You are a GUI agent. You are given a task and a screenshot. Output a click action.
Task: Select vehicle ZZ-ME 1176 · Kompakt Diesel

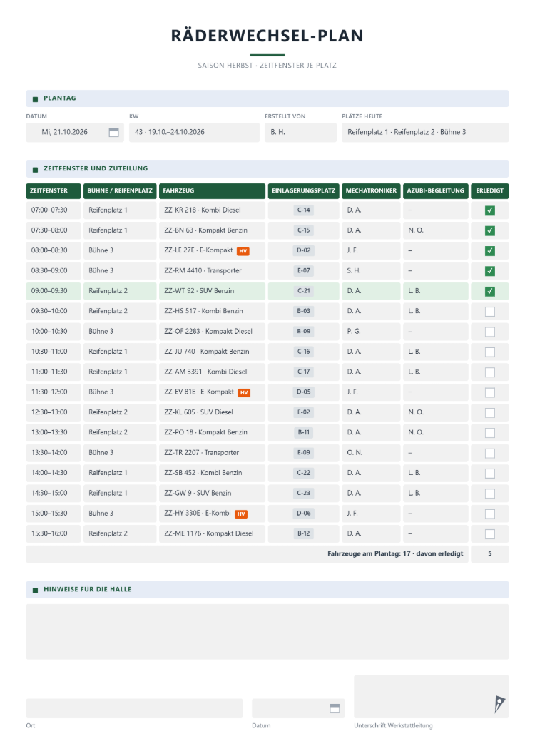click(212, 534)
